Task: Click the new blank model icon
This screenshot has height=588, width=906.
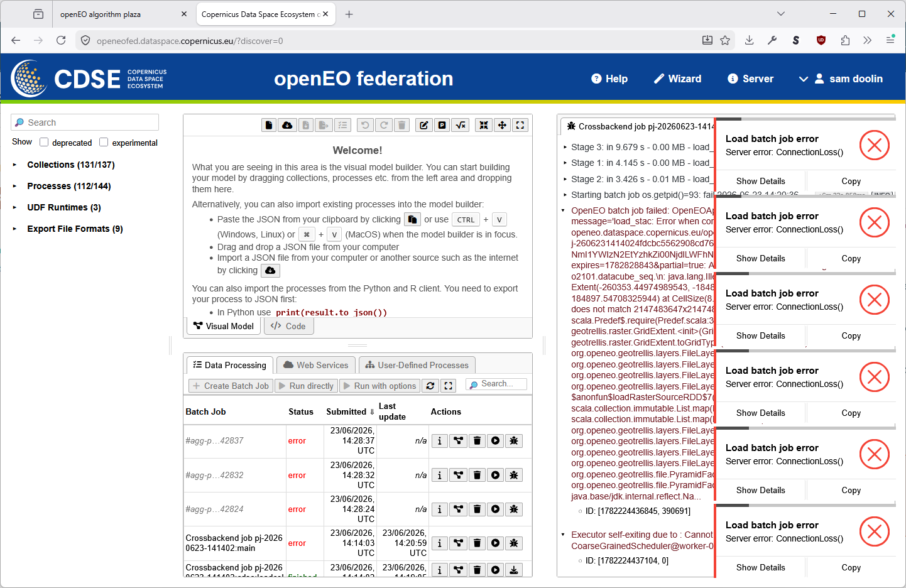Action: point(269,125)
